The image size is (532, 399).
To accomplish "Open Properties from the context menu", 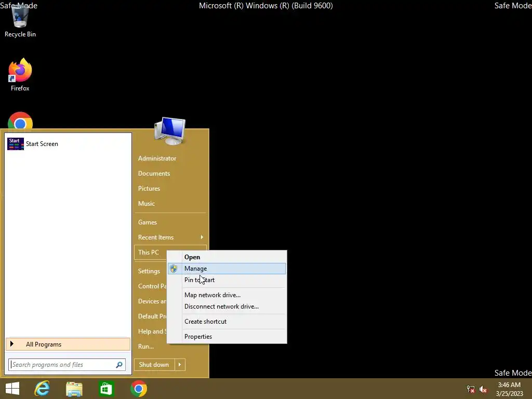I will tap(227, 337).
